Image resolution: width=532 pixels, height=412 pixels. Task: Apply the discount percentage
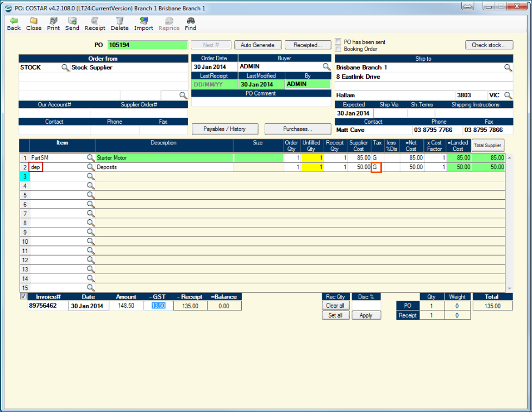[x=366, y=315]
